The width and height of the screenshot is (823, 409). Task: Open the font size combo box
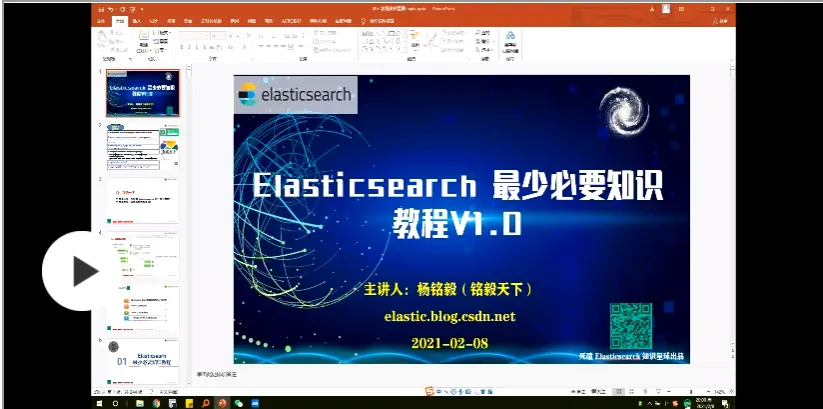click(219, 35)
